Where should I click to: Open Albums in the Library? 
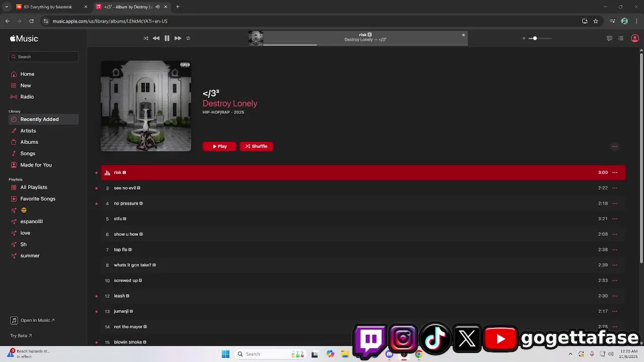[29, 142]
